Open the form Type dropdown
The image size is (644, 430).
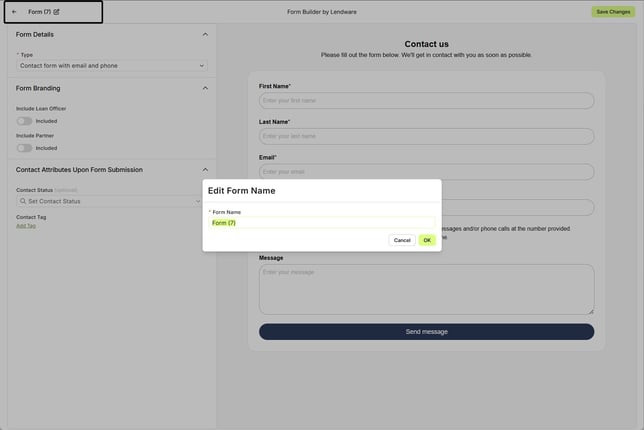[112, 65]
